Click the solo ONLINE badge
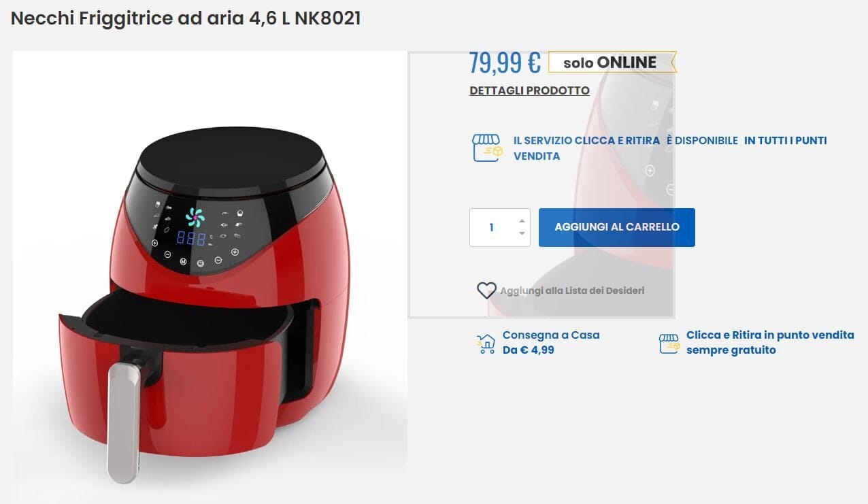 (x=612, y=63)
